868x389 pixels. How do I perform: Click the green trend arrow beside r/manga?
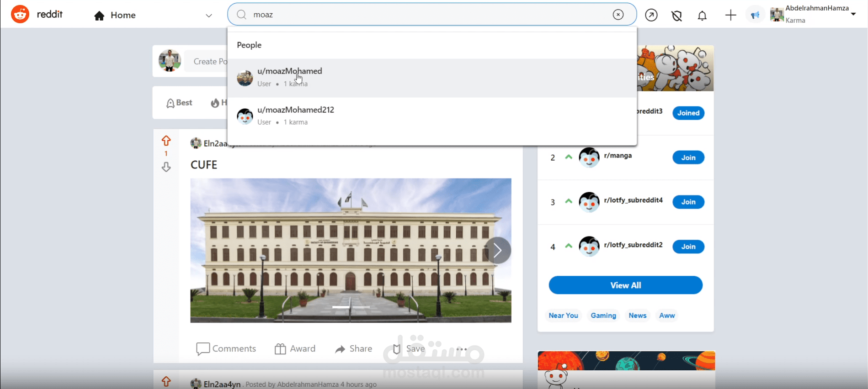tap(569, 157)
